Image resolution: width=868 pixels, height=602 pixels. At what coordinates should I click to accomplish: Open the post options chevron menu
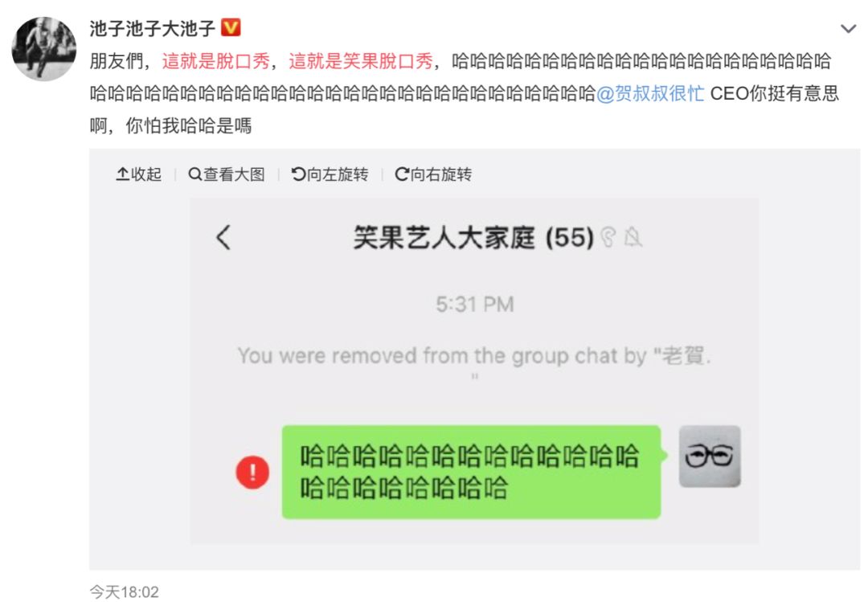click(848, 28)
